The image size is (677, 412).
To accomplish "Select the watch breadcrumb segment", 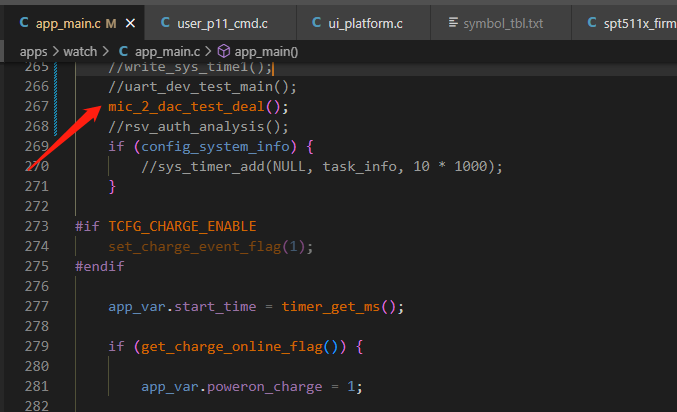I will [80, 52].
